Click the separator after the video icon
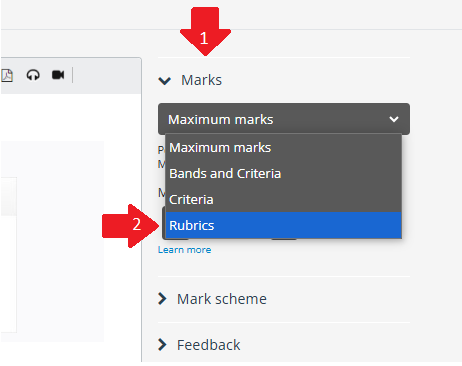The height and width of the screenshot is (366, 462). (x=72, y=75)
